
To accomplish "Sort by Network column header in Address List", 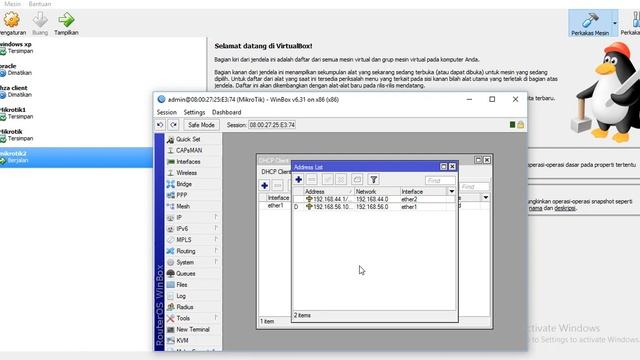I will [377, 191].
